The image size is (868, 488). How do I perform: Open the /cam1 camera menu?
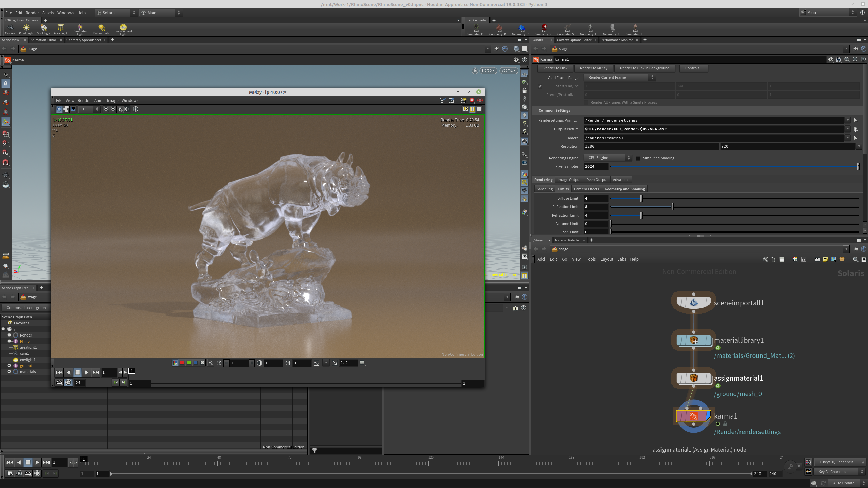(509, 70)
